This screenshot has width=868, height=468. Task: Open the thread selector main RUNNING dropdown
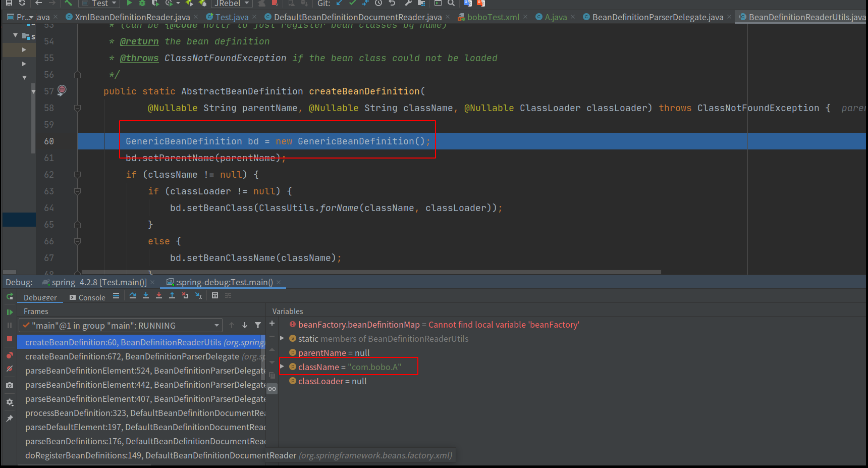pos(121,326)
